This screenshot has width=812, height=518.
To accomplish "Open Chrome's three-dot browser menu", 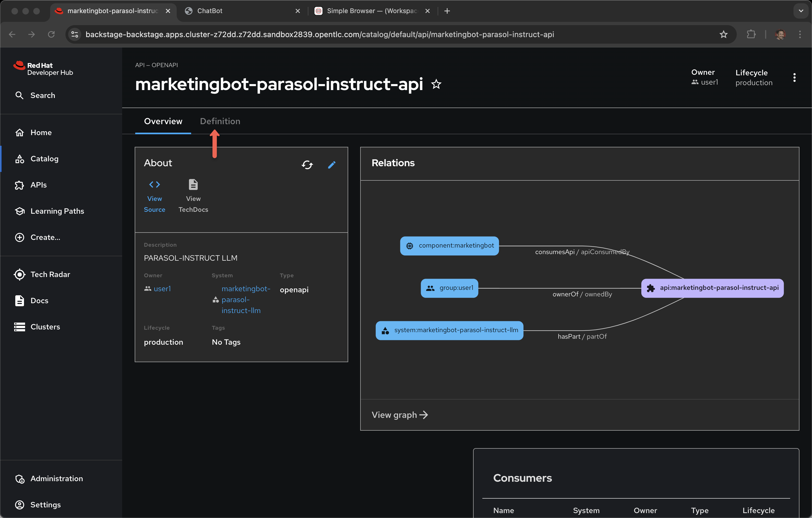I will click(799, 34).
